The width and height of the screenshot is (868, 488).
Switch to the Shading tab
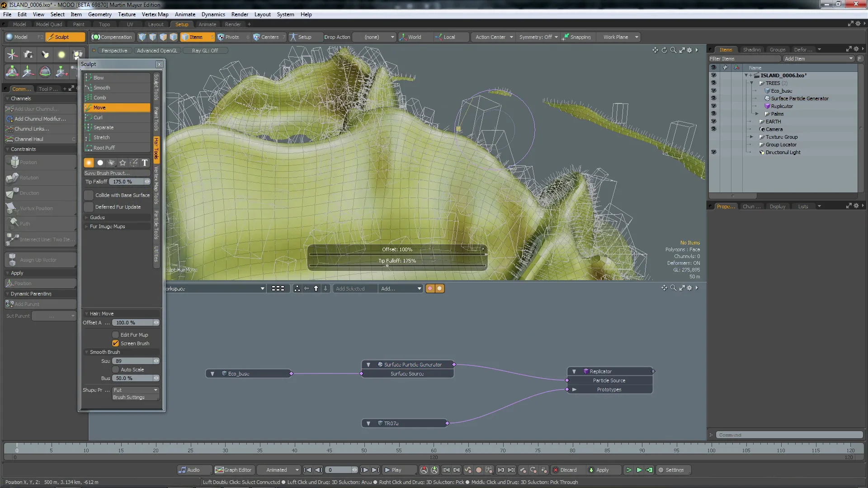[751, 50]
